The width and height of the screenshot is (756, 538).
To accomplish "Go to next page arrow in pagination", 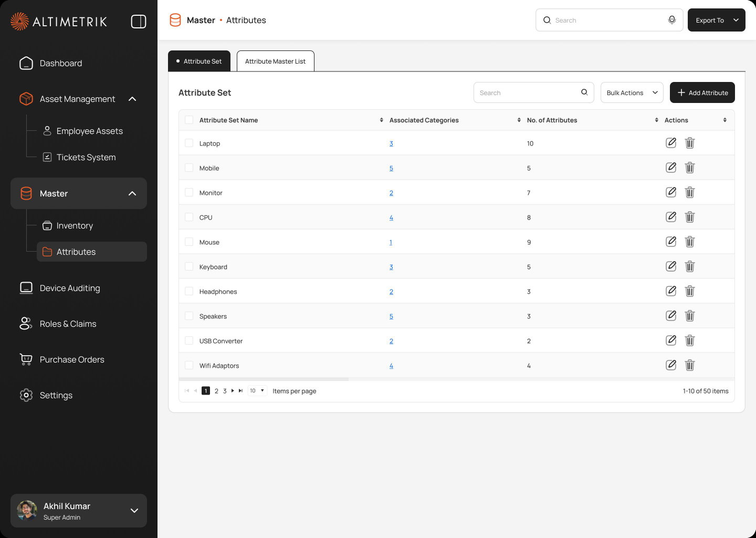I will click(x=233, y=391).
